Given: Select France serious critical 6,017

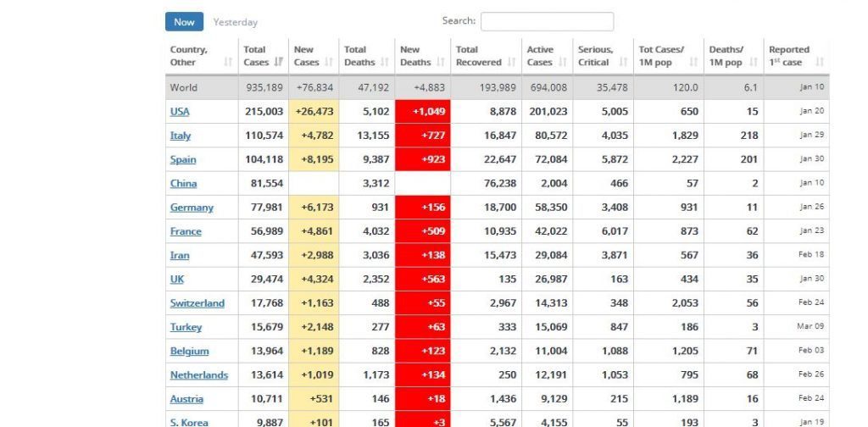Looking at the screenshot, I should (x=615, y=231).
